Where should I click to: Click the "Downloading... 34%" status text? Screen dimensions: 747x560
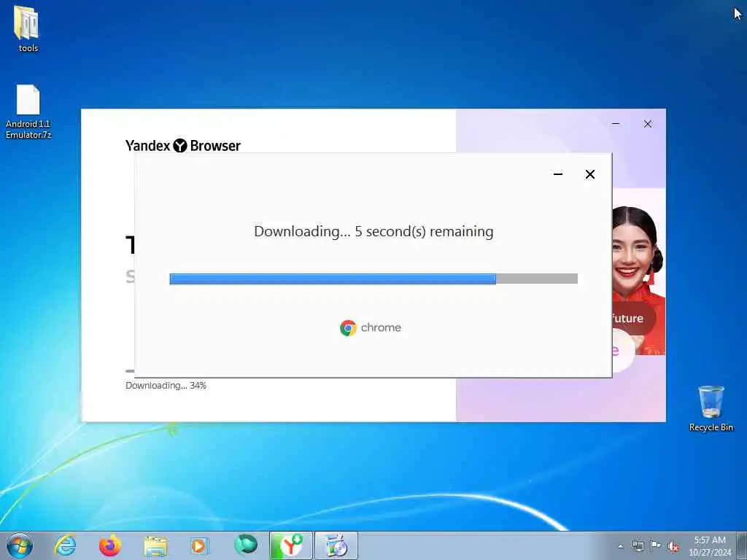166,385
